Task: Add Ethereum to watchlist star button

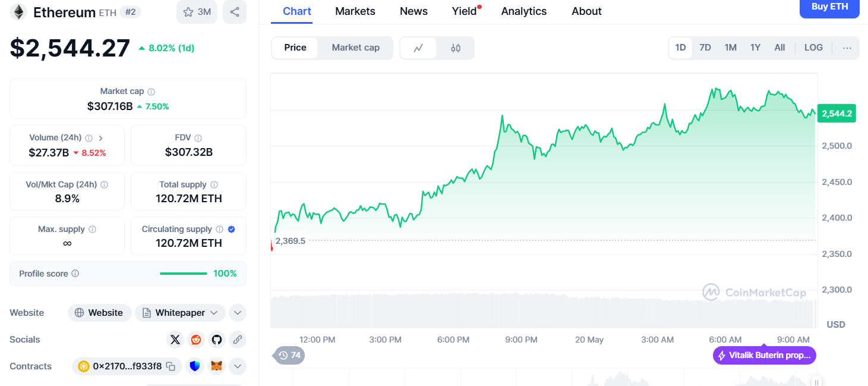Action: point(197,12)
